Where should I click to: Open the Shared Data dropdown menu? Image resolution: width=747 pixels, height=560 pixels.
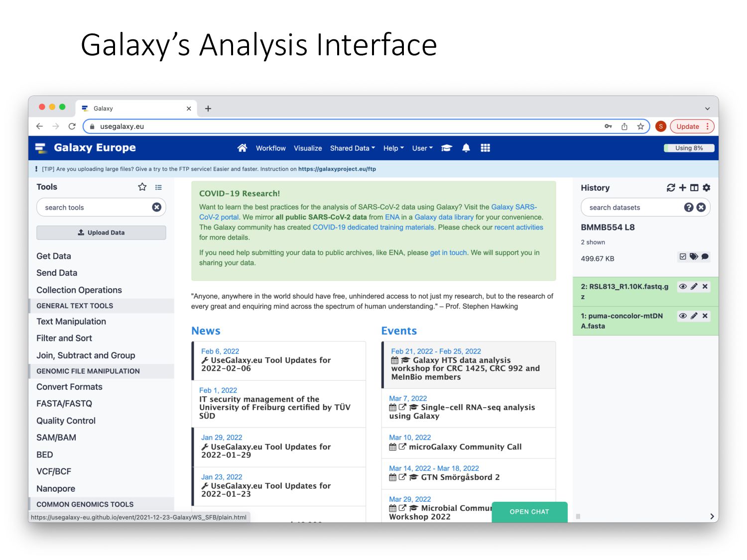click(x=353, y=148)
